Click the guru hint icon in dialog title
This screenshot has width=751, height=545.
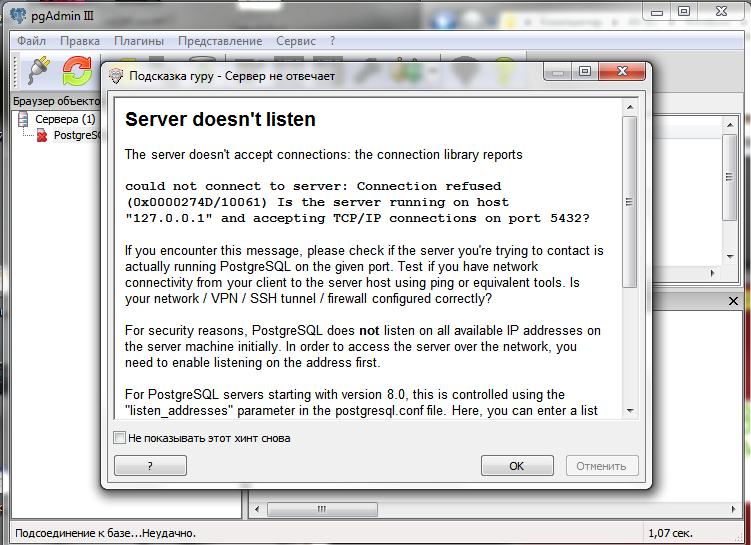116,76
